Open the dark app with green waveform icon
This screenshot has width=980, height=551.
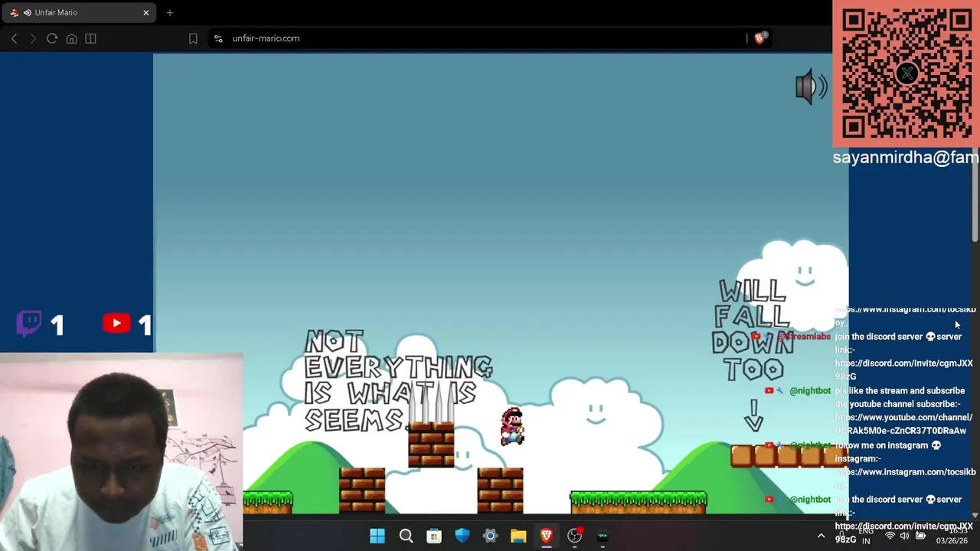tap(603, 536)
